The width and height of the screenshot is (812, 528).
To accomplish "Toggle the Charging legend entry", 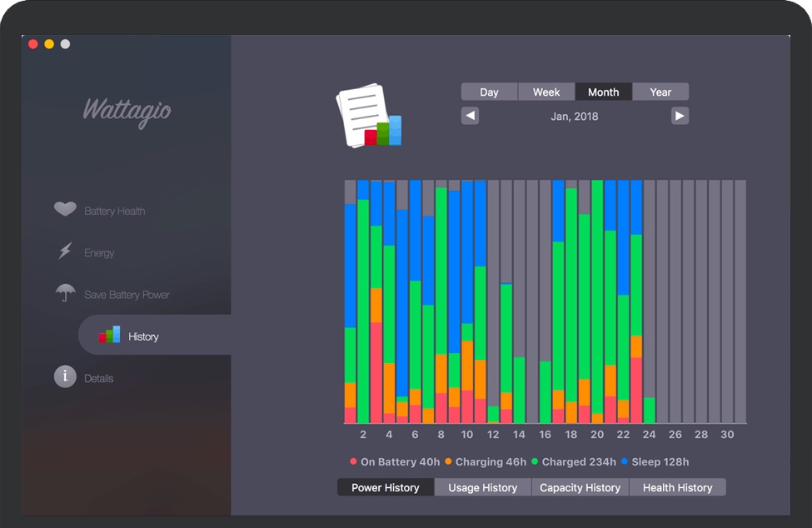I will coord(483,461).
